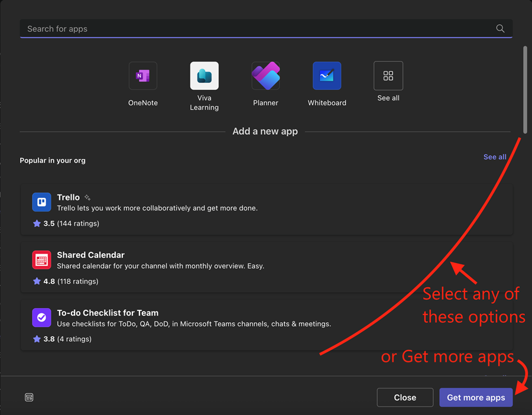Click the Trello description text
Image resolution: width=532 pixels, height=415 pixels.
[x=157, y=208]
